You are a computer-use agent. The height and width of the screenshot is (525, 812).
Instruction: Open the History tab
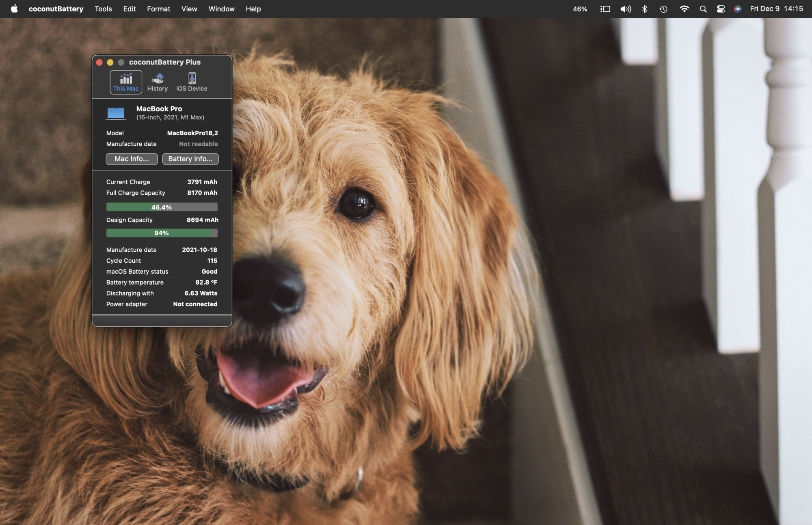point(157,82)
